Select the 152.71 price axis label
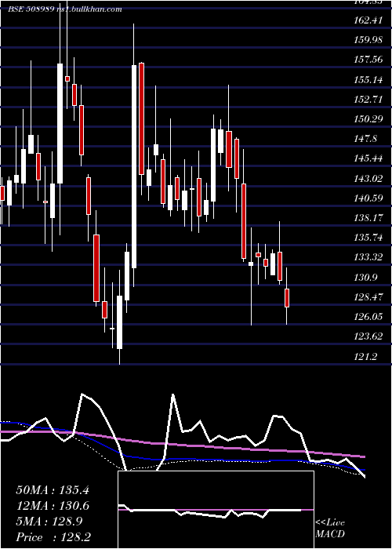 click(368, 100)
